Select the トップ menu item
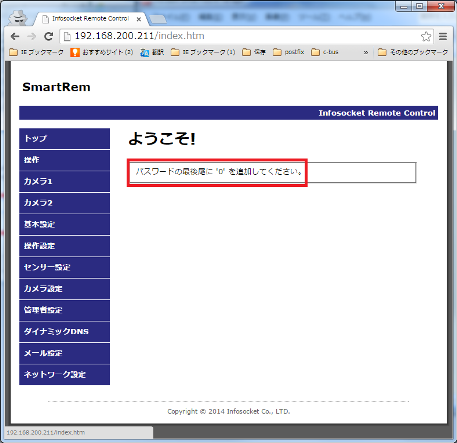This screenshot has height=443, width=457. click(64, 138)
